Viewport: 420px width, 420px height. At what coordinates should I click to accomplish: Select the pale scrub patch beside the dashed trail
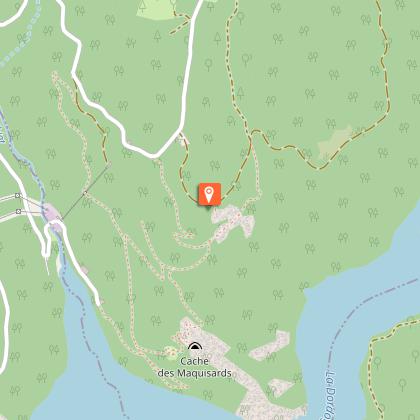335,143
